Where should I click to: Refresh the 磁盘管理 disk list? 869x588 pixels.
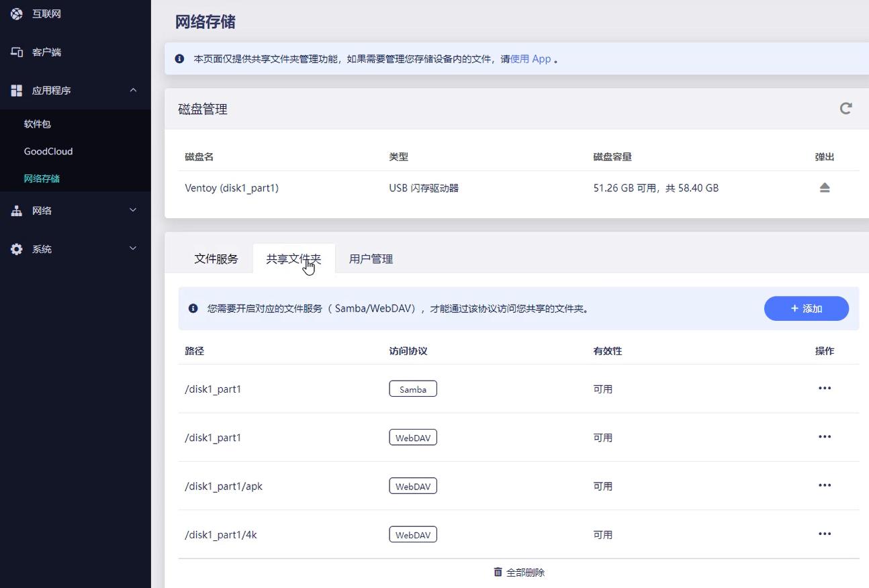pyautogui.click(x=845, y=108)
